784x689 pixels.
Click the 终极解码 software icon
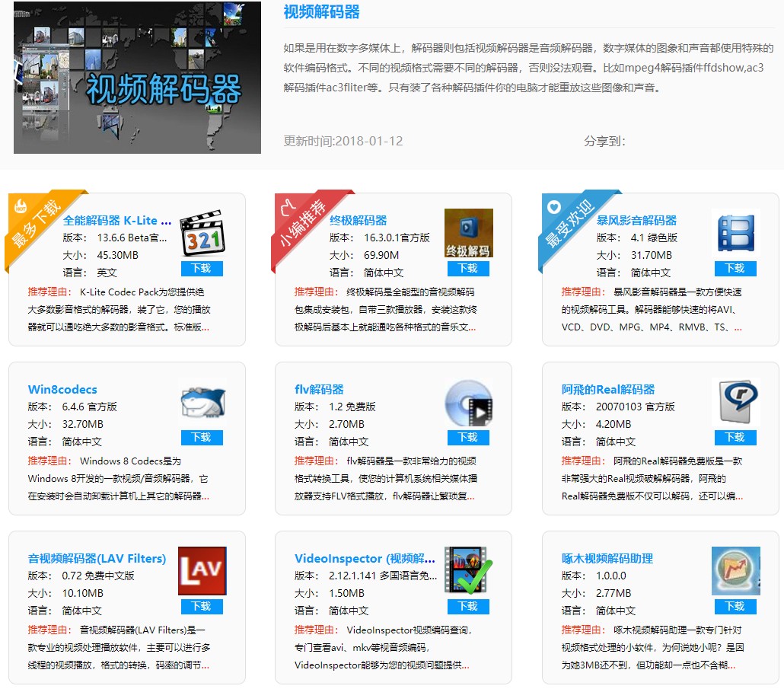coord(469,233)
